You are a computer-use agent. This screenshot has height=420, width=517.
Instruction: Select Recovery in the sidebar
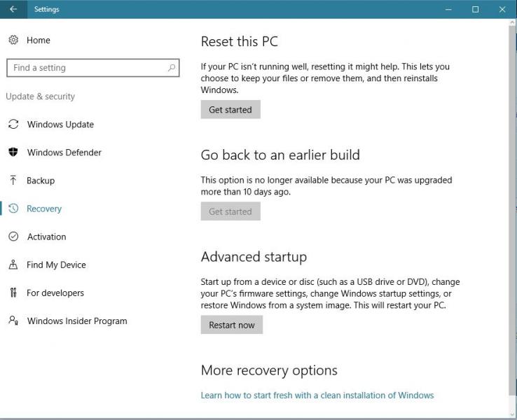coord(44,209)
